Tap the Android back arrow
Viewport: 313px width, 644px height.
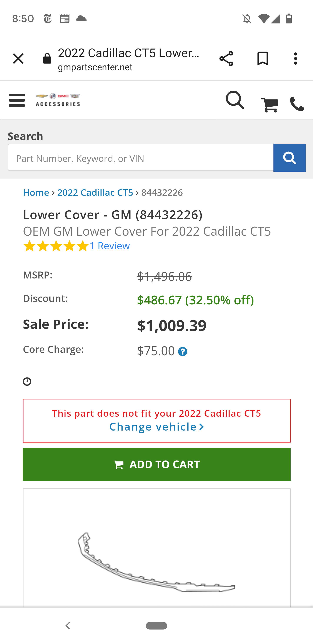click(68, 626)
